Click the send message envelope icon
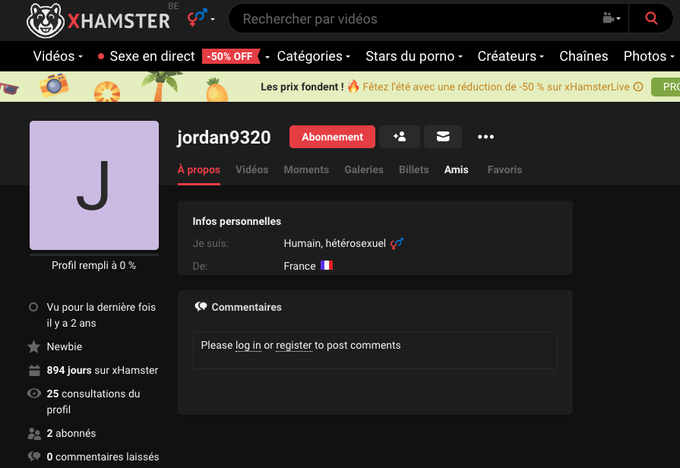 click(x=443, y=137)
